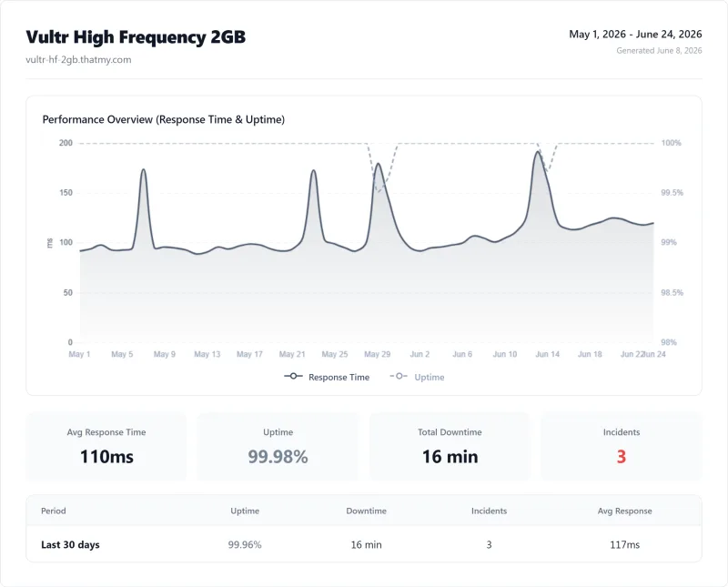The width and height of the screenshot is (728, 587).
Task: Click the May 1 x-axis label
Action: point(79,354)
